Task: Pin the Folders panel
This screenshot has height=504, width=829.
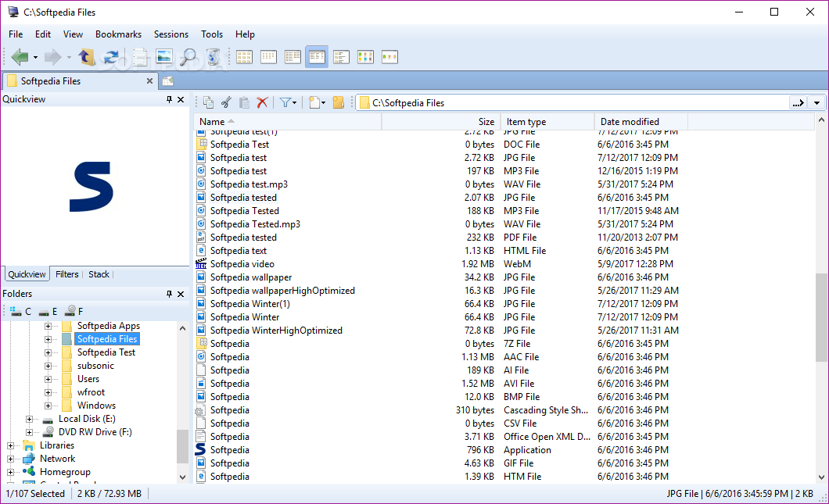Action: 169,294
